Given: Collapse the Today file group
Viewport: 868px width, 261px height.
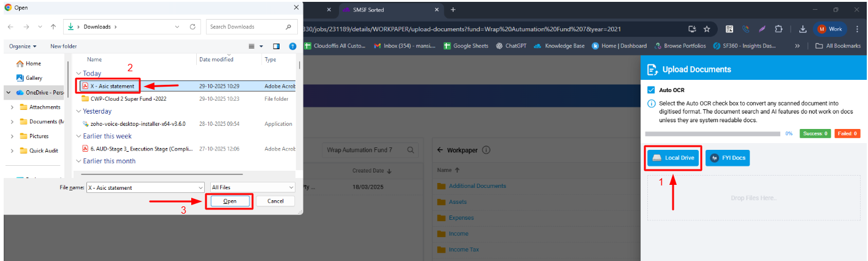Looking at the screenshot, I should point(78,74).
